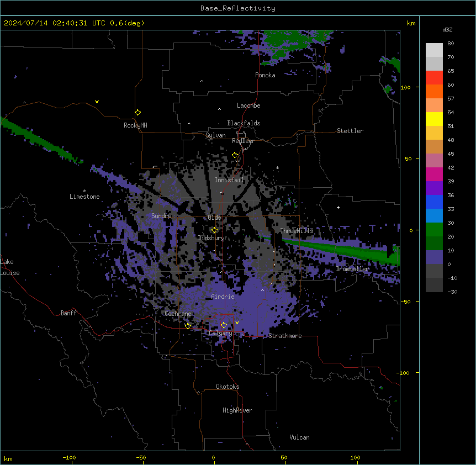Click the ThreeHills label

[x=297, y=231]
